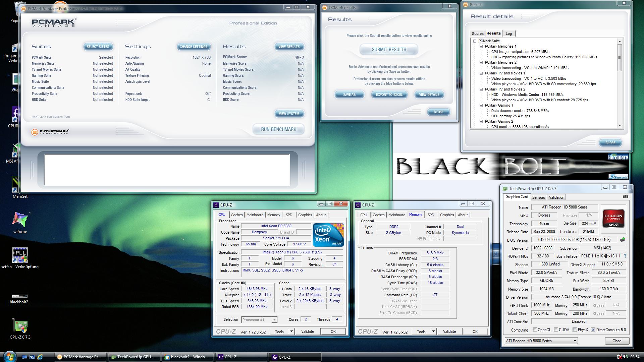Click the Result details scroll up arrow
The image size is (644, 362).
click(x=620, y=41)
